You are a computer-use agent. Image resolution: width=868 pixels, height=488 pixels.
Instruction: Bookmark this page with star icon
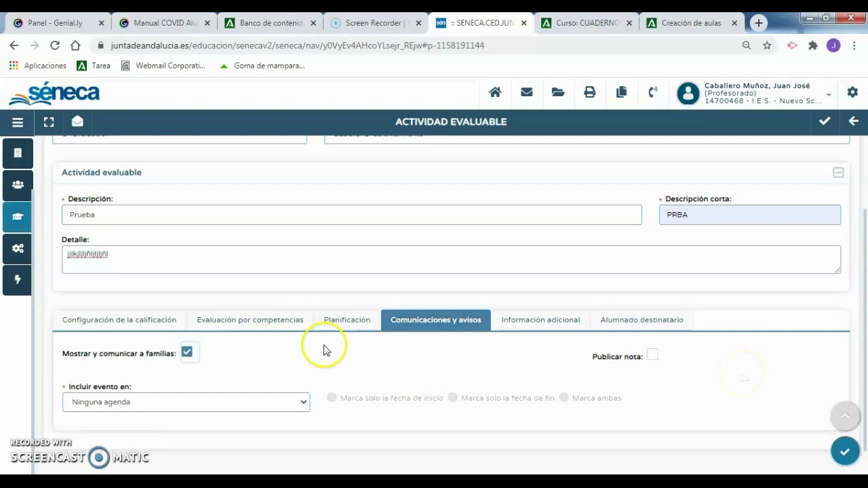pos(767,45)
